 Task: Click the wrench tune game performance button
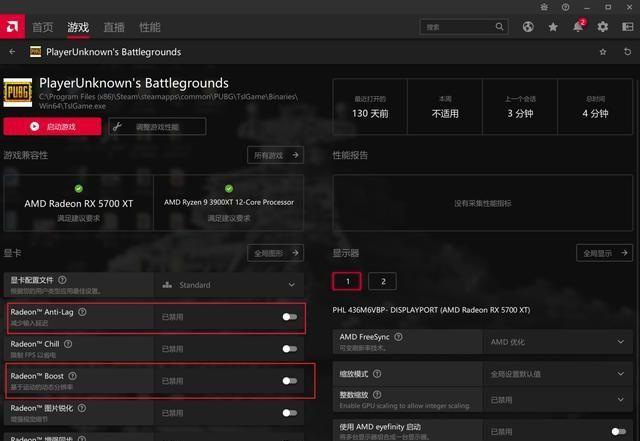157,127
